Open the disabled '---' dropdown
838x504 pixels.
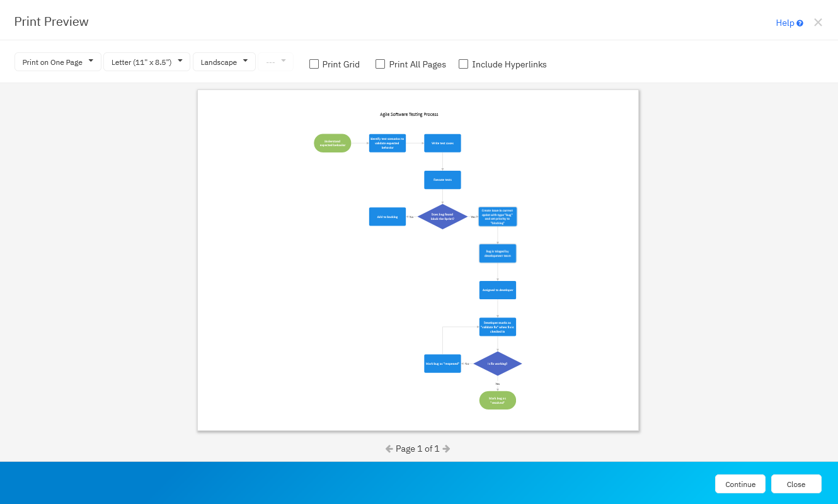[276, 62]
